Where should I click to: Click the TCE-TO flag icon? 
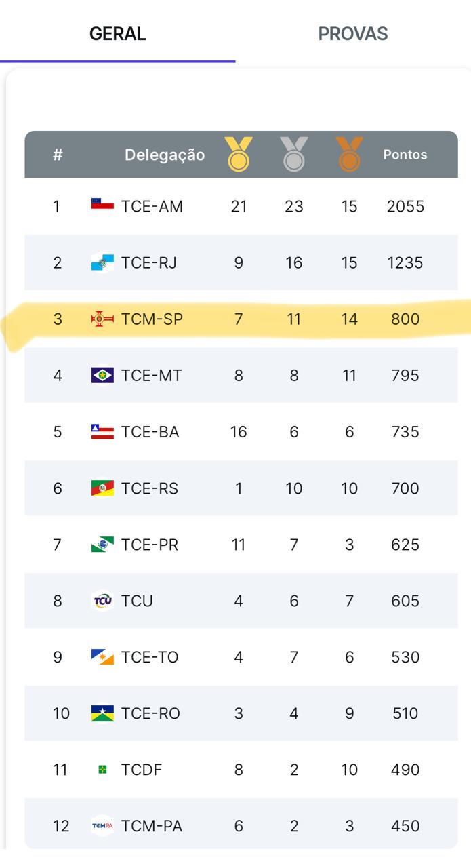102,656
